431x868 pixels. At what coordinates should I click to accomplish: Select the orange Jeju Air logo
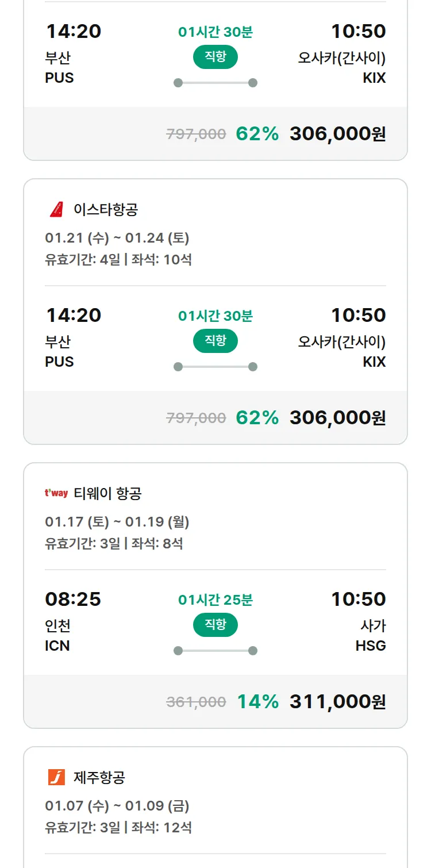tap(56, 777)
